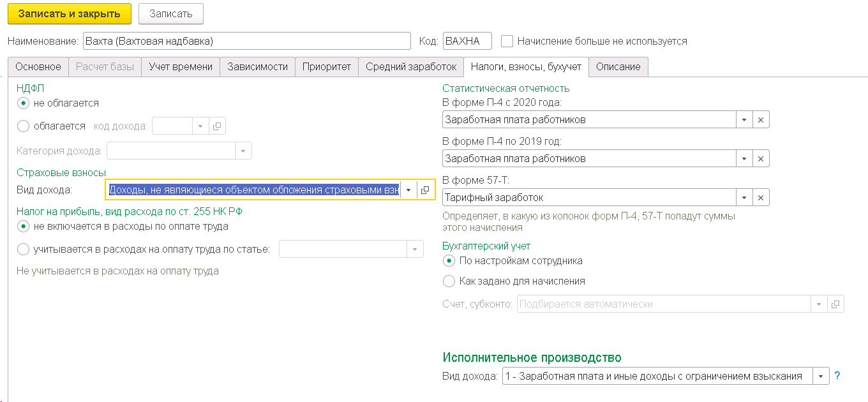Screen dimensions: 868x402
Task: Open the 'Исполнительное производство' income type dropdown
Action: point(821,376)
